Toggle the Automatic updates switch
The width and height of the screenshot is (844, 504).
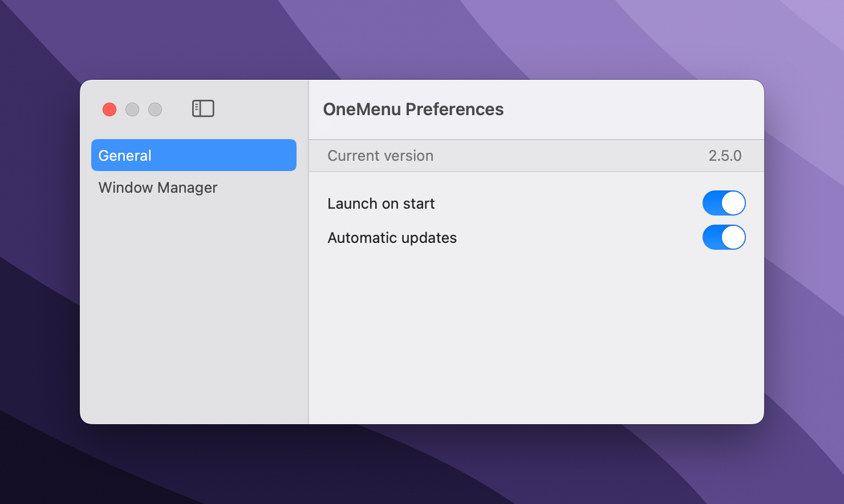724,238
